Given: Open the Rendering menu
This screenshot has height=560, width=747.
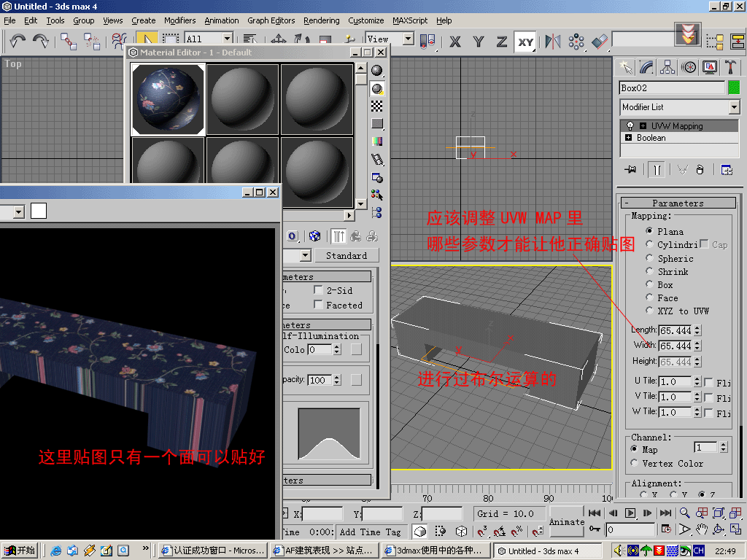Looking at the screenshot, I should point(322,20).
